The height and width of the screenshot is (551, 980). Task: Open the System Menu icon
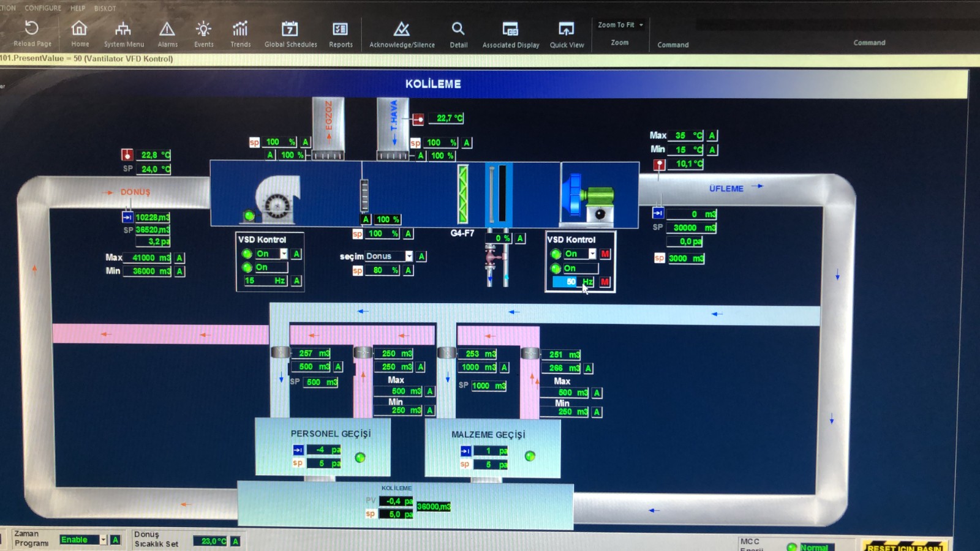[123, 29]
